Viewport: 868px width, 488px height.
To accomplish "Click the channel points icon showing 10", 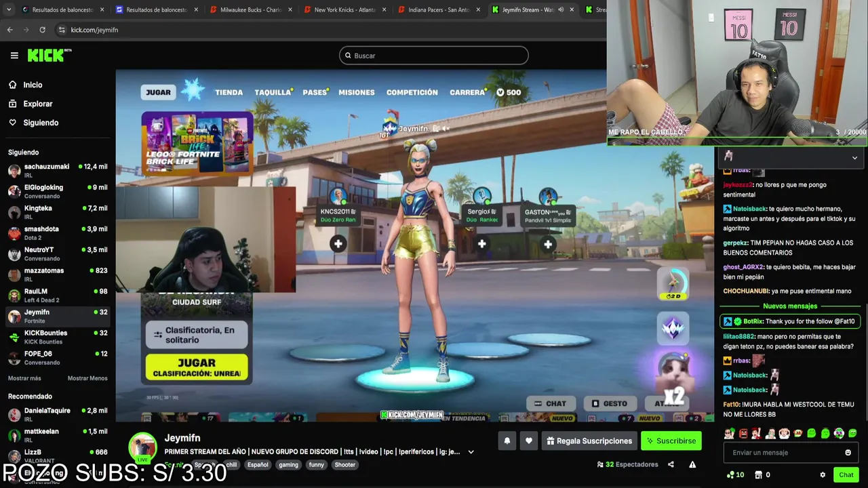I will 735,475.
